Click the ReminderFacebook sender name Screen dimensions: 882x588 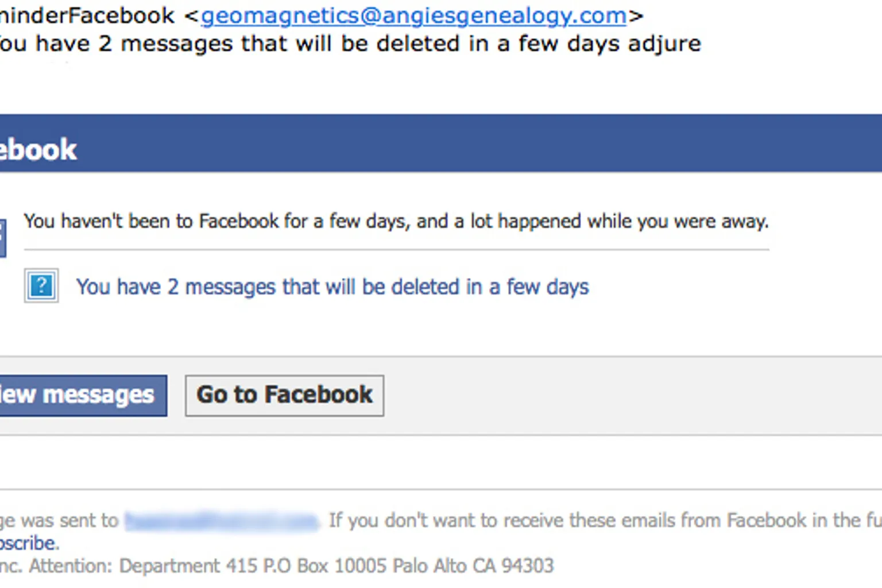[86, 16]
